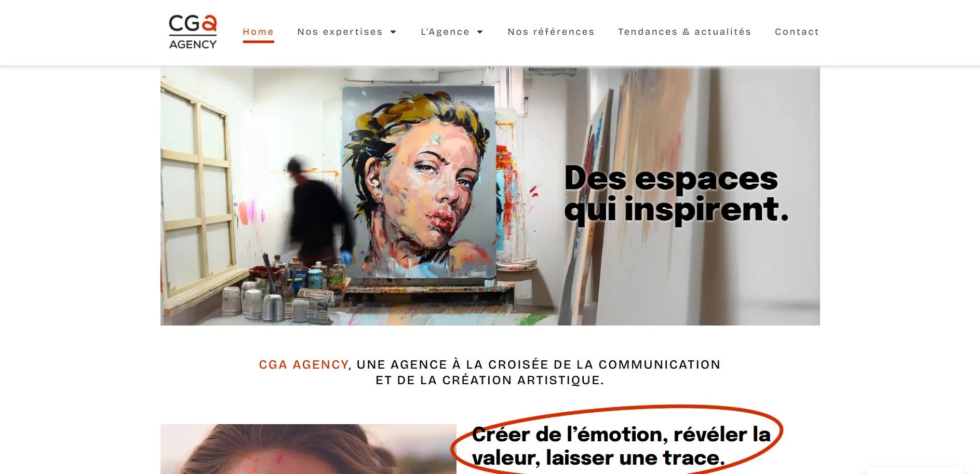
Task: Click the CGA Agency logo
Action: (193, 32)
